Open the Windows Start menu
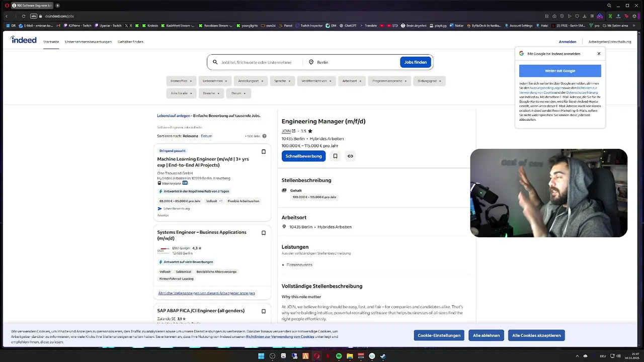This screenshot has width=644, height=362. (261, 356)
